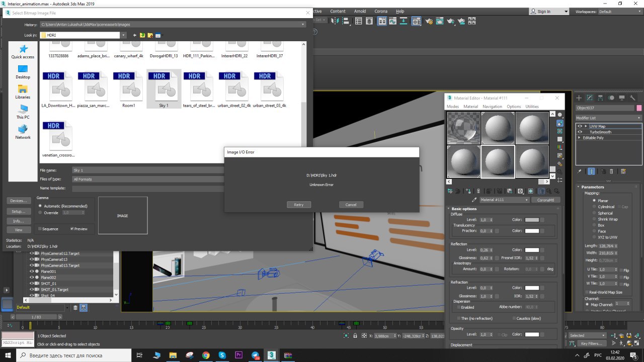Pick material from object with eyedropper

[x=474, y=200]
